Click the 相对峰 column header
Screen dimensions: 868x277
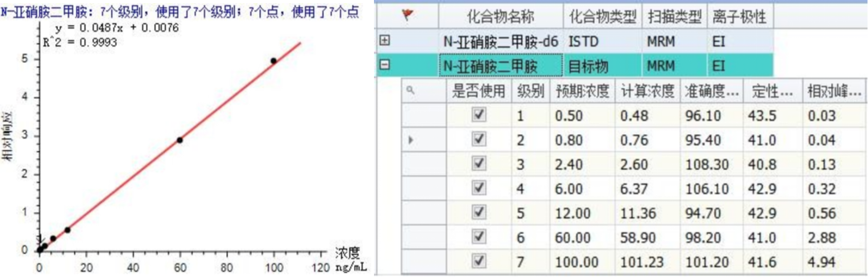[834, 91]
